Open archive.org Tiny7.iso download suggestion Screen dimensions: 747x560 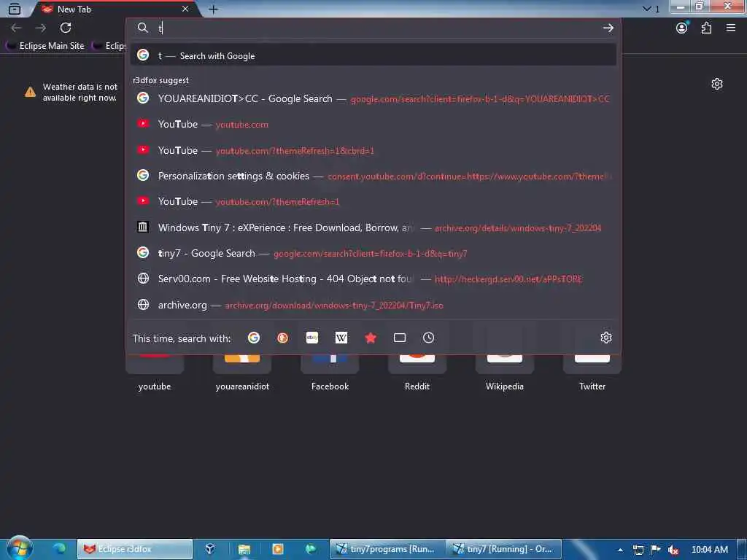tap(373, 305)
